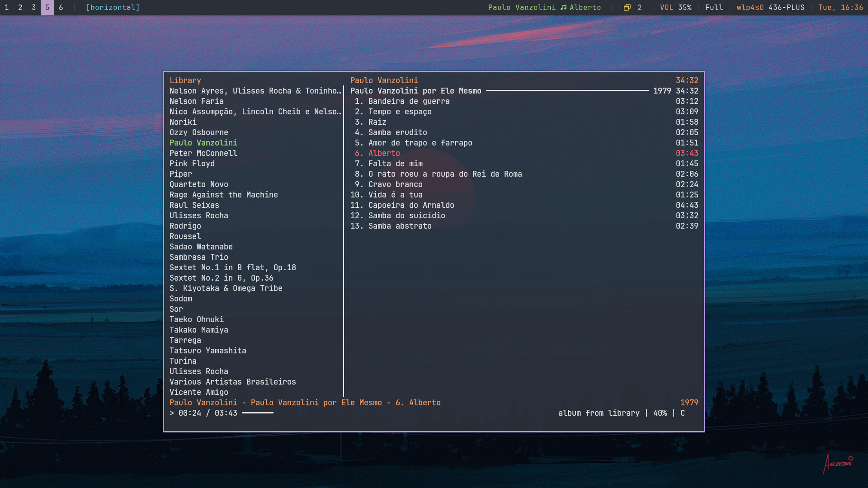The image size is (868, 488).
Task: Select the active workspace 5
Action: [x=47, y=7]
